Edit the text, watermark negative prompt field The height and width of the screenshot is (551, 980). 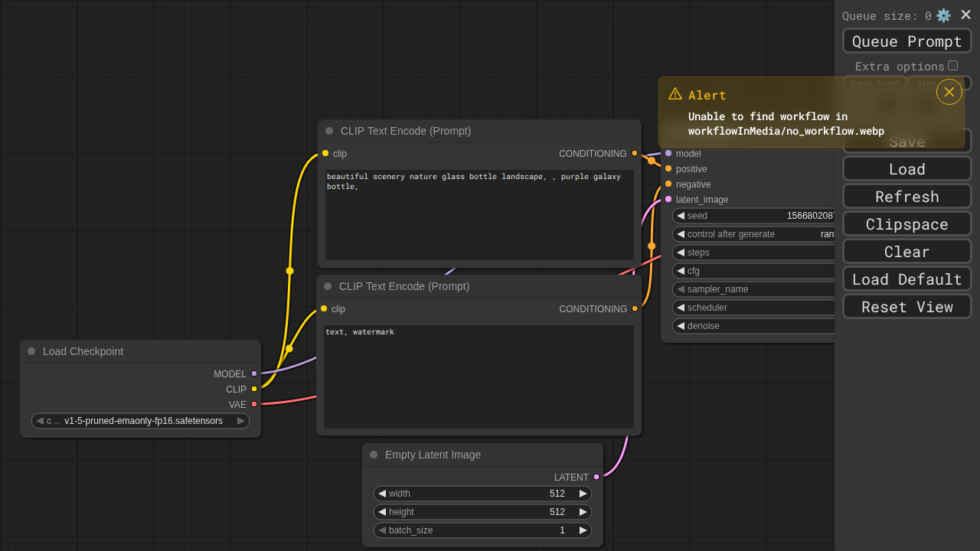(x=479, y=377)
